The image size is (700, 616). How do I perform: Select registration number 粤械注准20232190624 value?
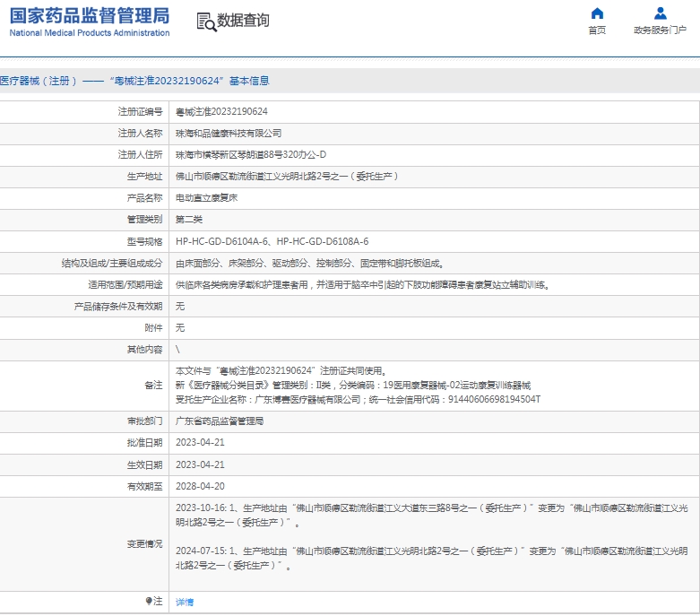[x=221, y=112]
